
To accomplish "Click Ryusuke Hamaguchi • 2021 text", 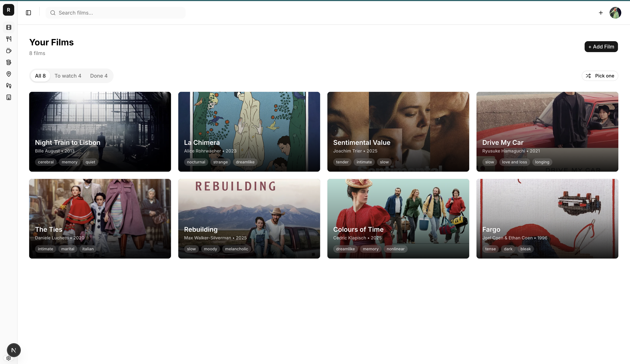I will point(511,151).
